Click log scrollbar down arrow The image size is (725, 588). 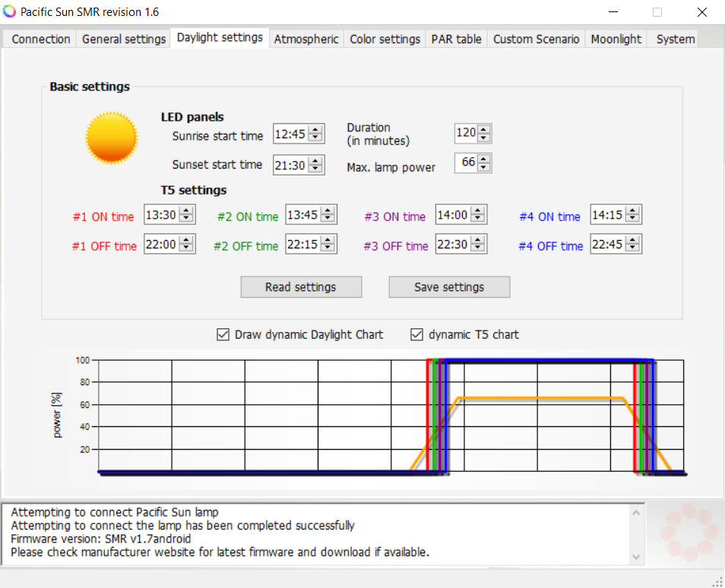[636, 557]
